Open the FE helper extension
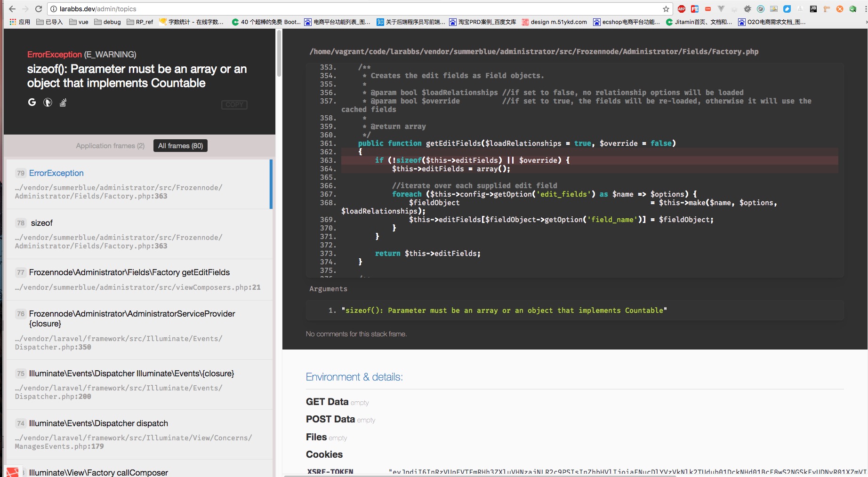This screenshot has height=477, width=868. click(695, 9)
